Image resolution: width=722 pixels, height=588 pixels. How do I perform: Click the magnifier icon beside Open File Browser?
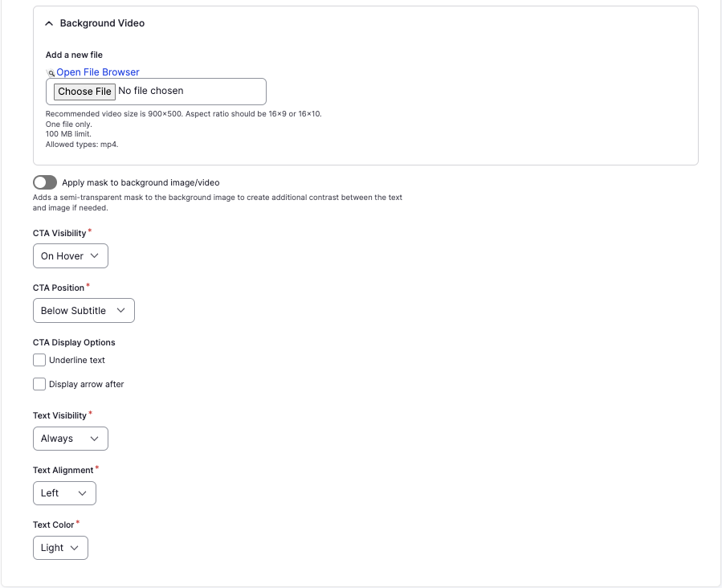tap(51, 73)
